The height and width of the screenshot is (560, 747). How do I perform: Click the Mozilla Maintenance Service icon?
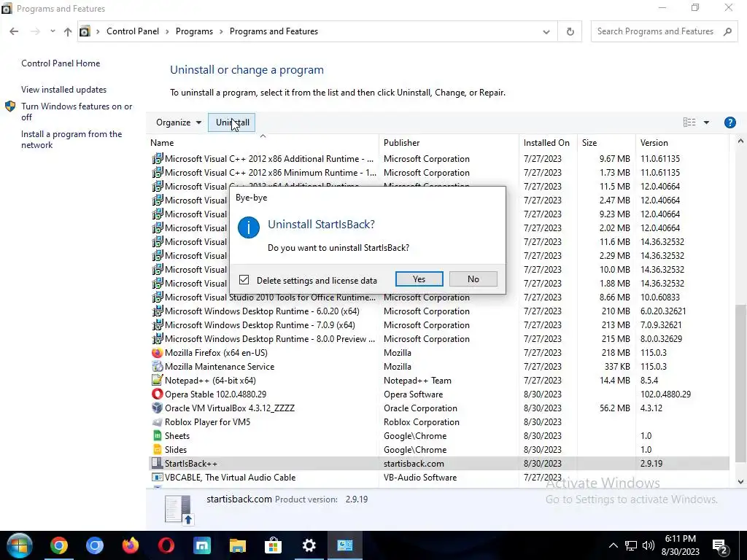[158, 367]
